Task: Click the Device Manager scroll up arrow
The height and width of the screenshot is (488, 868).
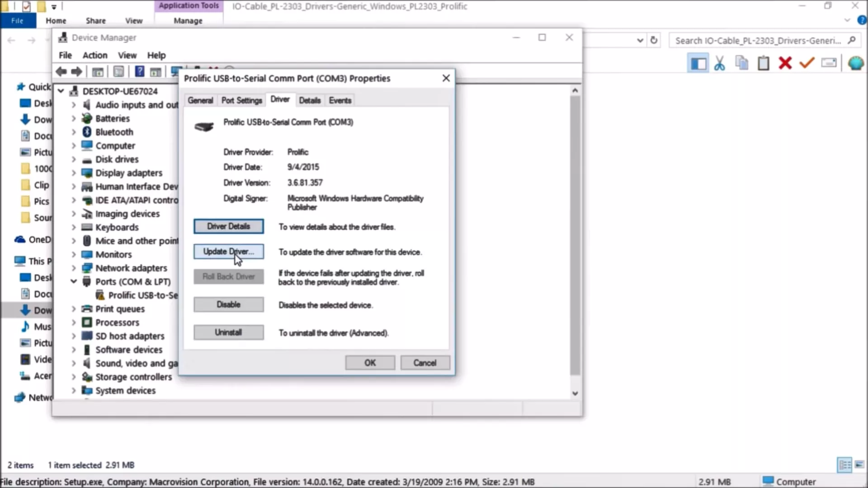Action: (x=575, y=90)
